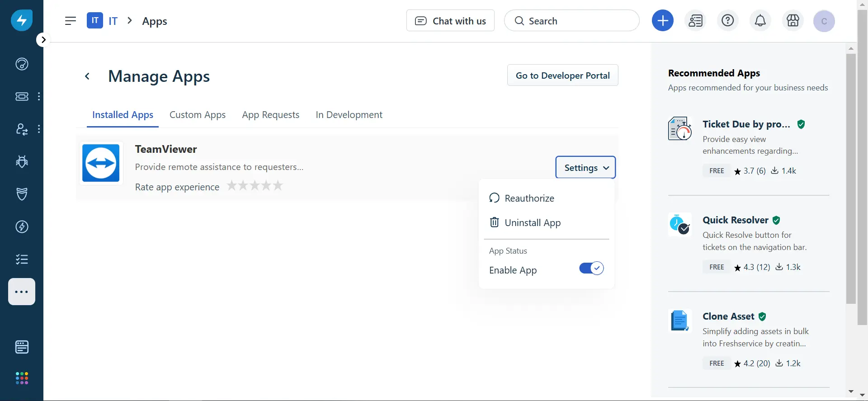Click the Apps breadcrumb text

[155, 21]
